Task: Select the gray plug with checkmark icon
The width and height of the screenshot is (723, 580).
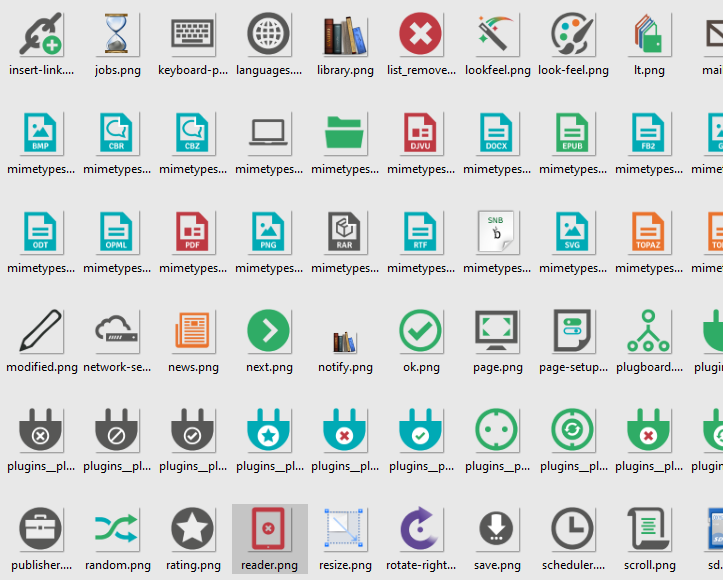Action: [x=192, y=430]
